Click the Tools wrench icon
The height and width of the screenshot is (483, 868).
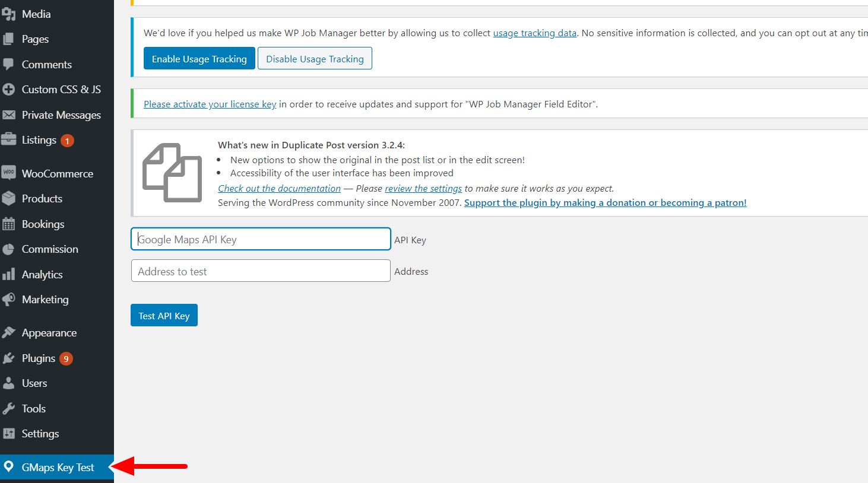click(x=8, y=408)
